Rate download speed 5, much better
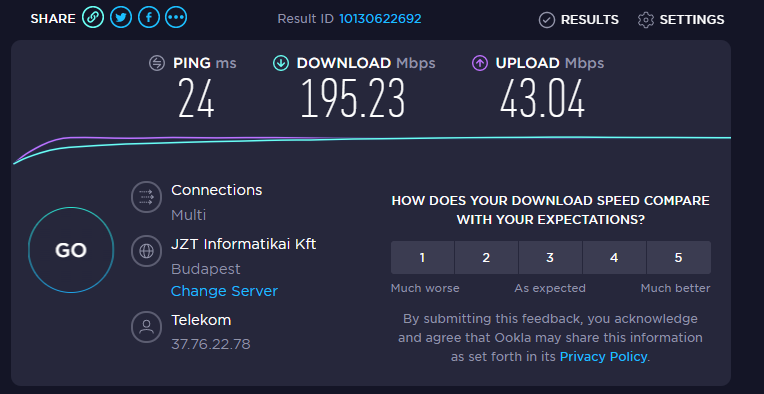This screenshot has height=394, width=764. [x=679, y=258]
